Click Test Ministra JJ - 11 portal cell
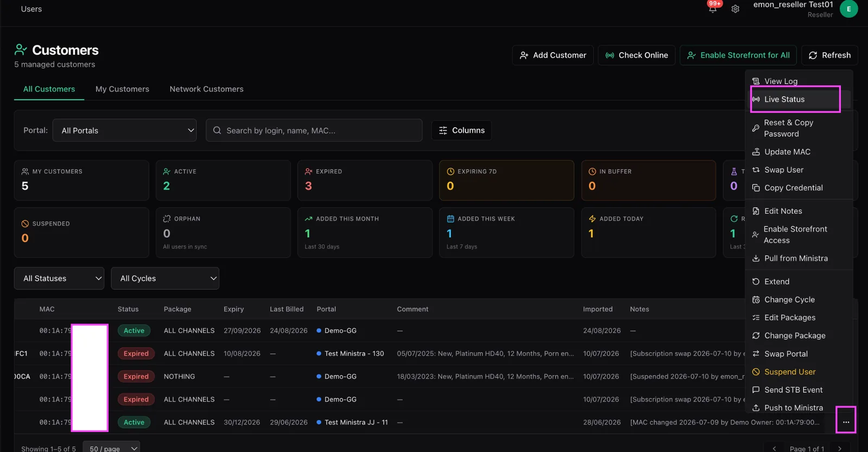The height and width of the screenshot is (452, 868). tap(352, 422)
